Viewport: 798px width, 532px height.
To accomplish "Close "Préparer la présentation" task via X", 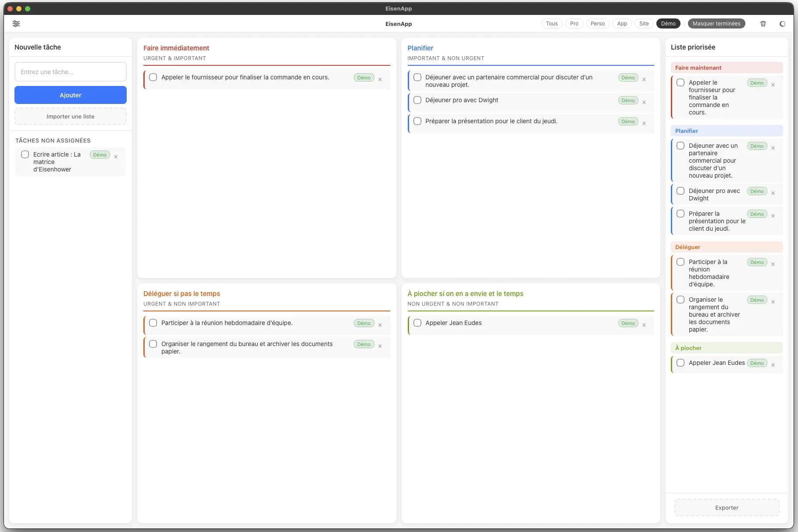I will click(644, 123).
